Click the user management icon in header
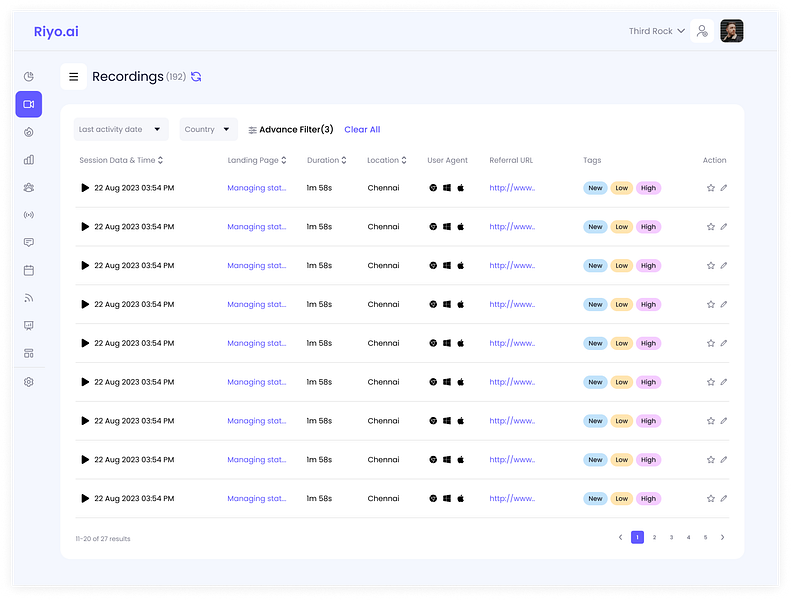Viewport: 791px width, 600px height. (x=702, y=31)
